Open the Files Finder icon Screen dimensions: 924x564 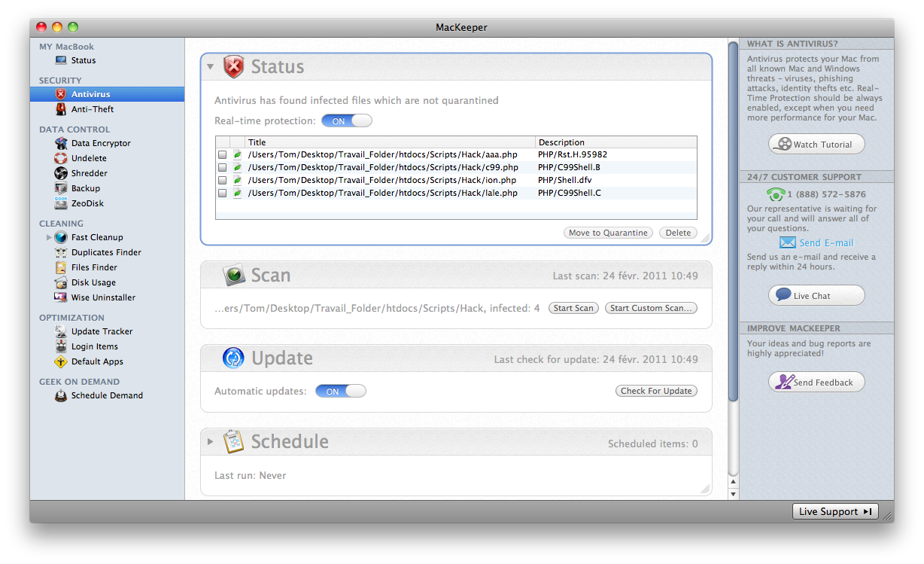(61, 267)
